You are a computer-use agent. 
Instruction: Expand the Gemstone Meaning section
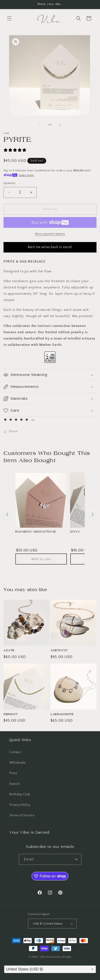click(x=50, y=375)
